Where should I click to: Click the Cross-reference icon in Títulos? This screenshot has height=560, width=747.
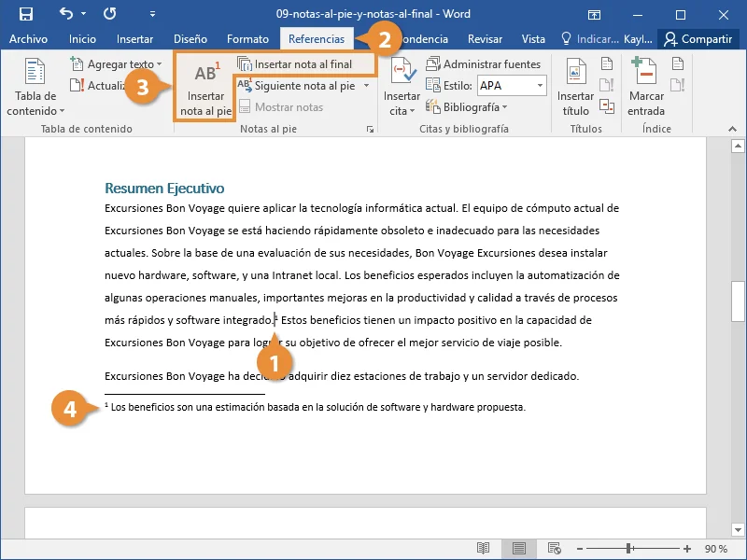606,106
